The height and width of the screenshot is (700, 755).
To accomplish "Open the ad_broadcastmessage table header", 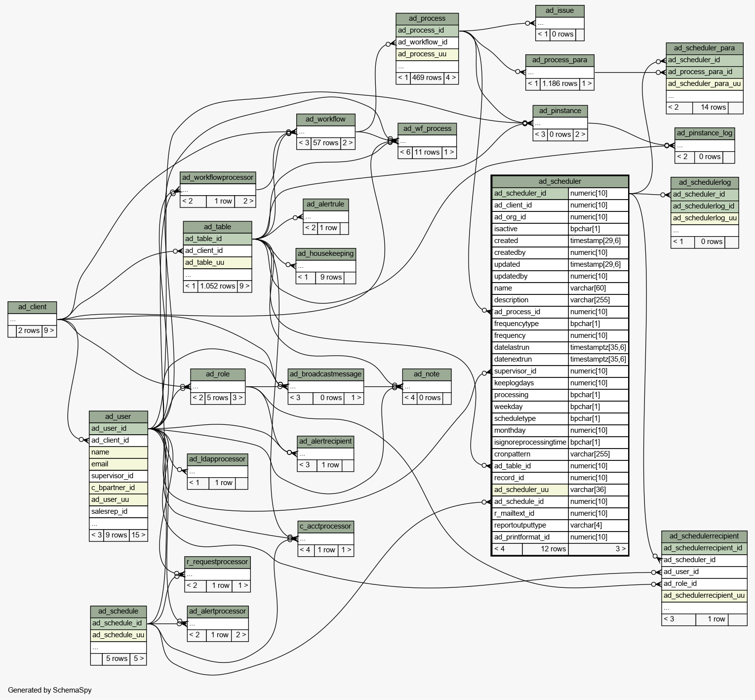I will [x=325, y=374].
